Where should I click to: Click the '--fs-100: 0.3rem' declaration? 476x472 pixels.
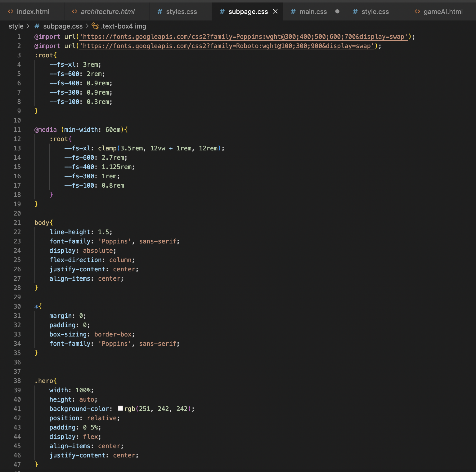(x=81, y=102)
